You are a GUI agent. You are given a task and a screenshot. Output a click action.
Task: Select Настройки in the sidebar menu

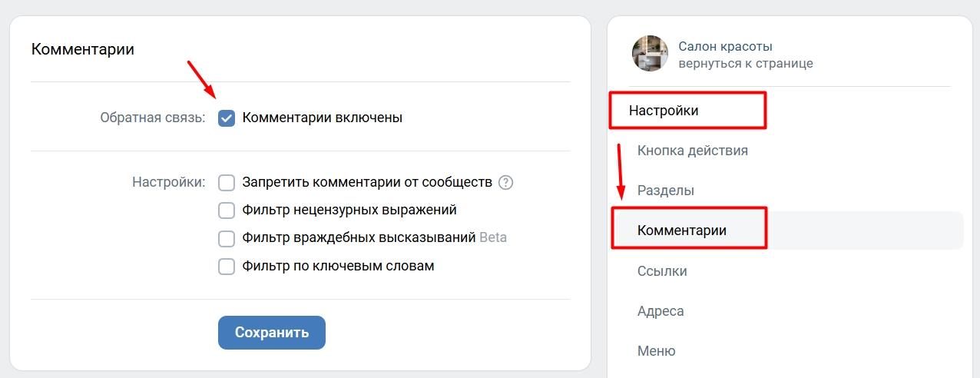[664, 111]
